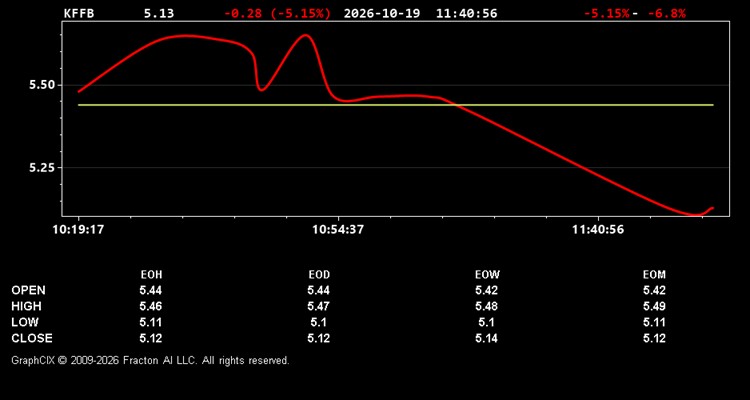Click the 5.50 y-axis label
The width and height of the screenshot is (750, 400).
(42, 85)
